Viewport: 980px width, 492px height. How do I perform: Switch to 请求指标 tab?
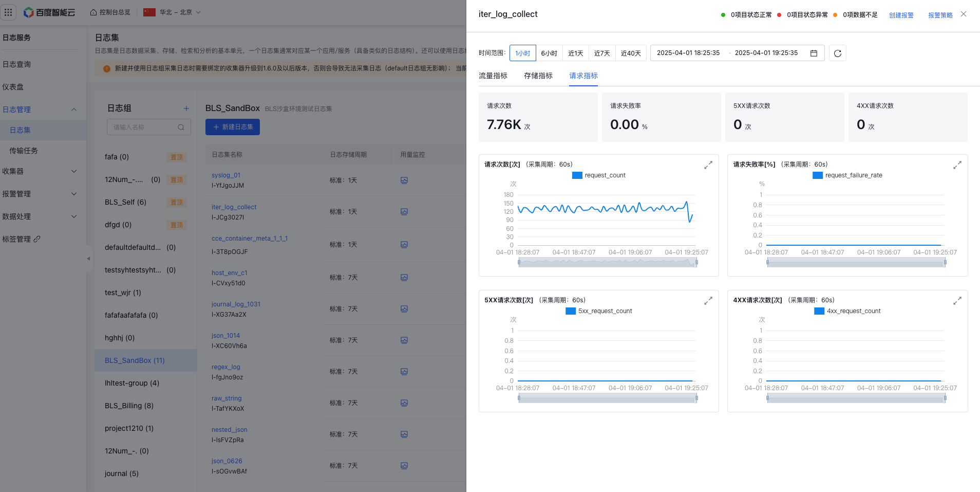point(583,76)
